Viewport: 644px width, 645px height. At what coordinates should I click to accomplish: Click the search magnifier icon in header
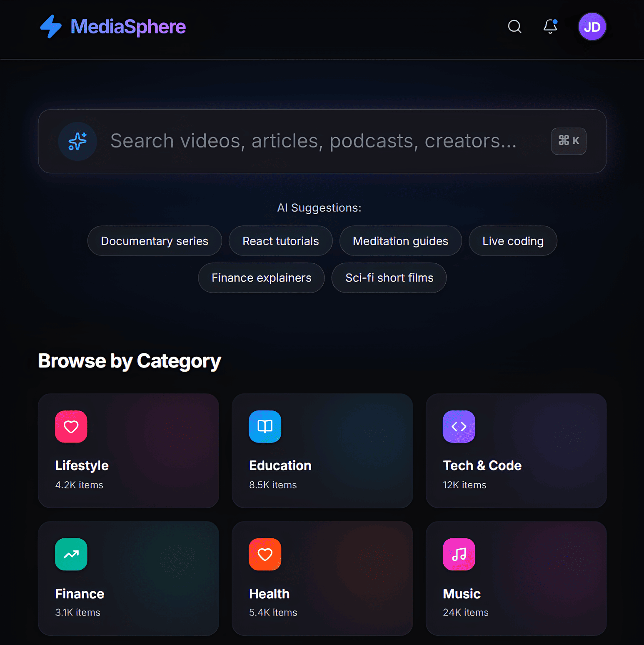(x=514, y=27)
